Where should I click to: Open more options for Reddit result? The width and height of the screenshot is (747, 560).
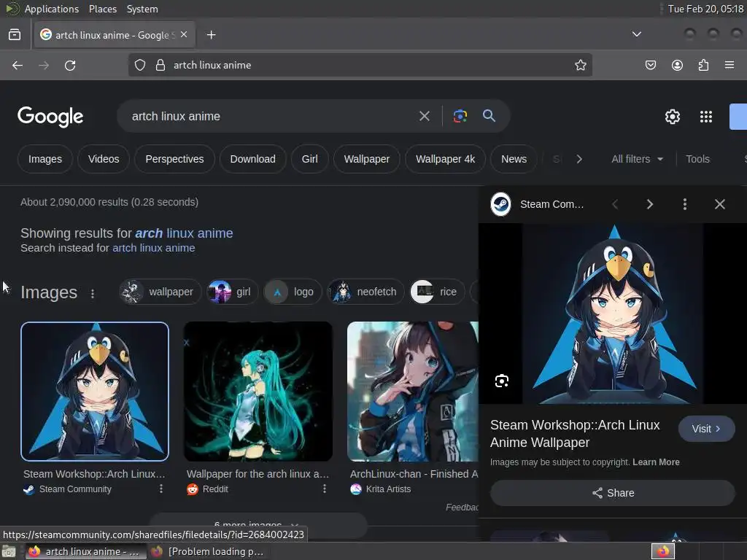pyautogui.click(x=325, y=489)
